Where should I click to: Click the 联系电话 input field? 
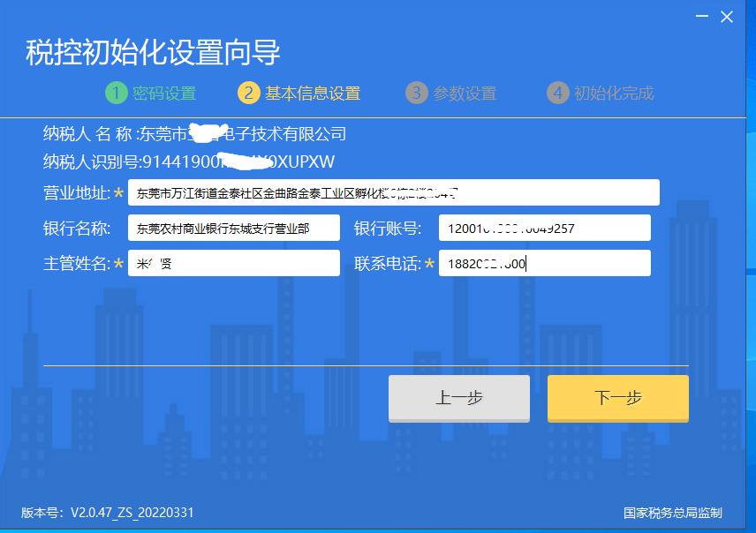pyautogui.click(x=543, y=262)
